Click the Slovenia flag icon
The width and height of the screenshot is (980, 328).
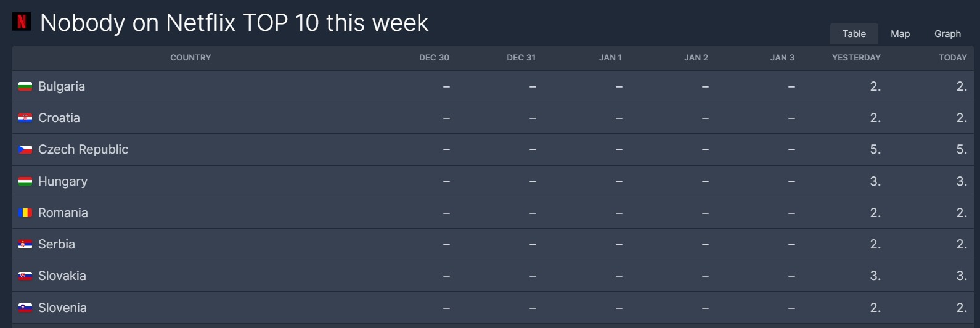pos(25,308)
